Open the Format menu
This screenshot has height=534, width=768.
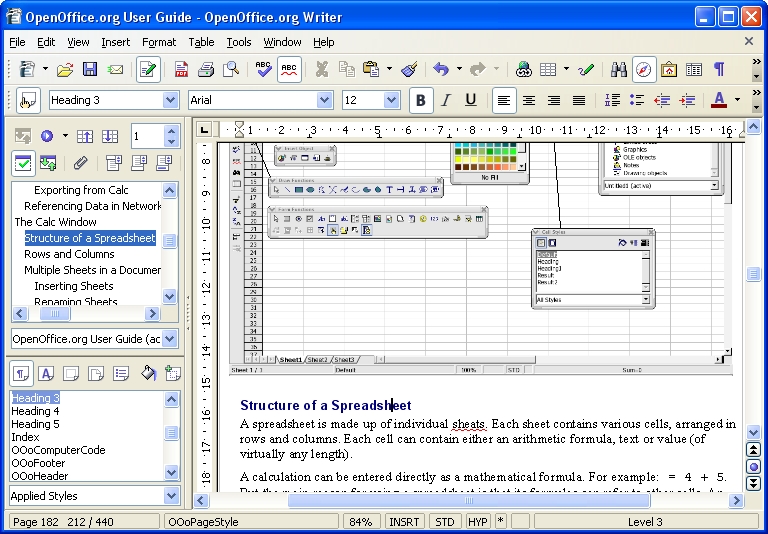[159, 42]
